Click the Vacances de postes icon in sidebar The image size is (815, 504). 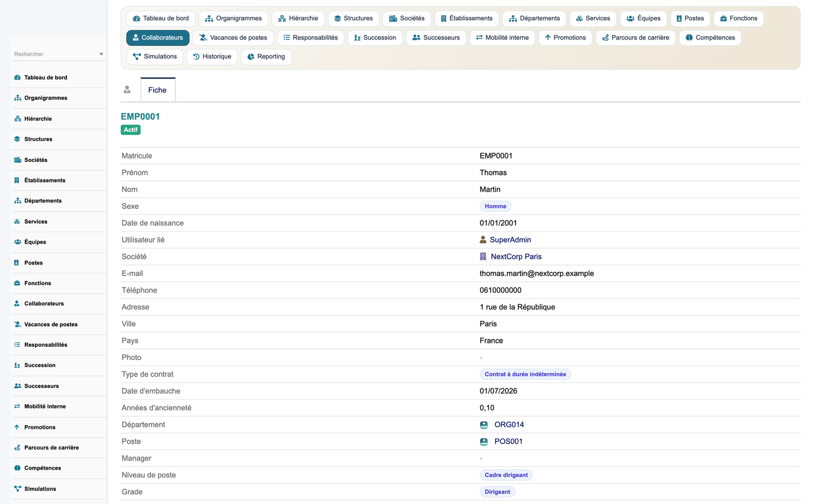[17, 324]
